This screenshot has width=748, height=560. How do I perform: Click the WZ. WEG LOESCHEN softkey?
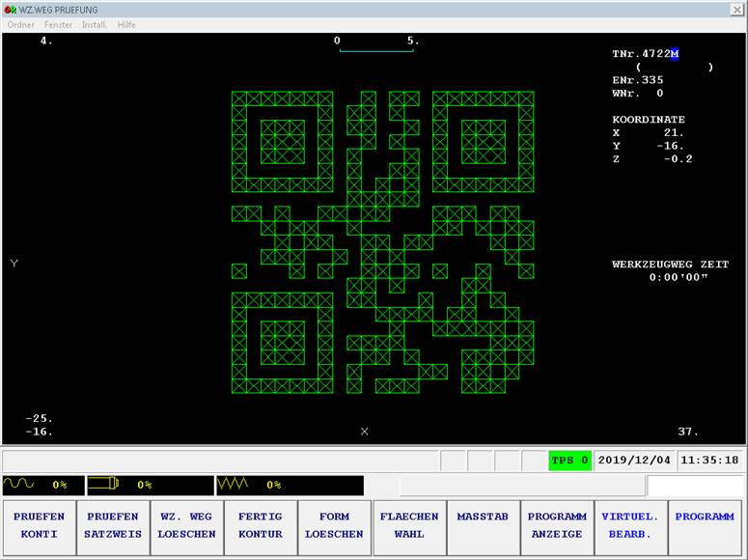point(186,527)
